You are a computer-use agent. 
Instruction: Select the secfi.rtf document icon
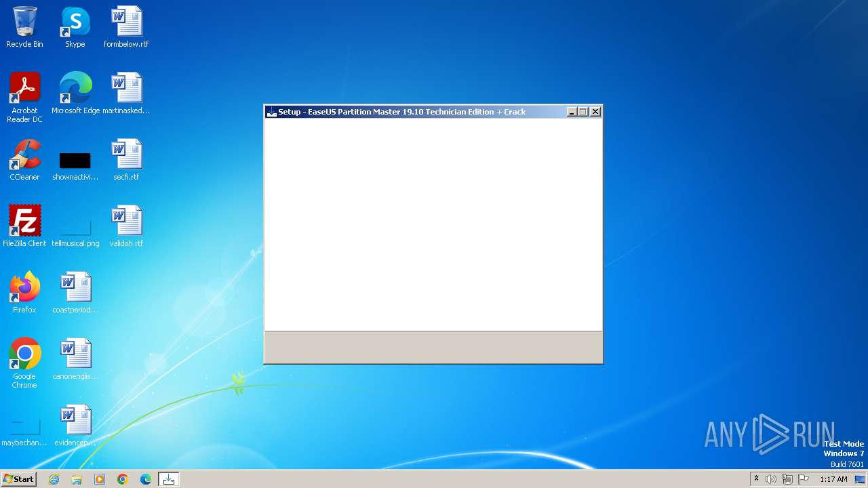tap(126, 160)
